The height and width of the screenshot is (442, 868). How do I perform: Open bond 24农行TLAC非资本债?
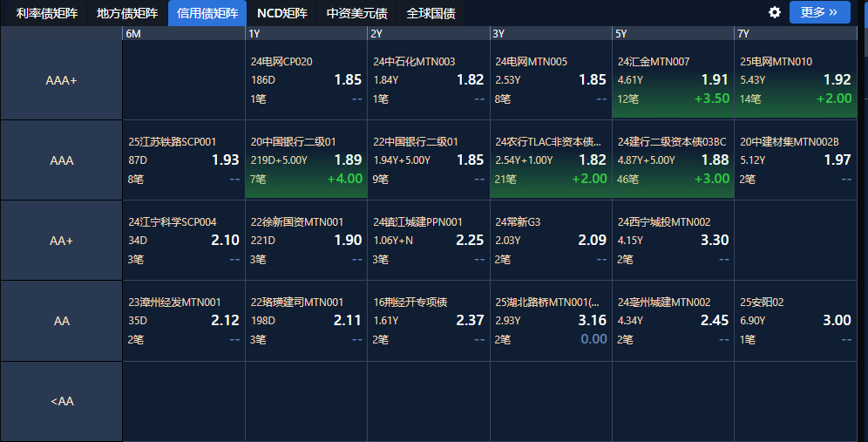click(x=548, y=142)
